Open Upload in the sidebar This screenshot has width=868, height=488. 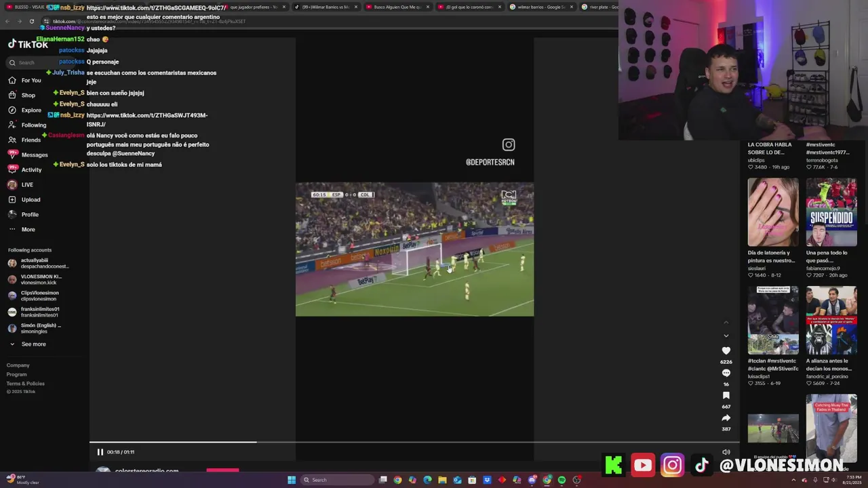(24, 199)
